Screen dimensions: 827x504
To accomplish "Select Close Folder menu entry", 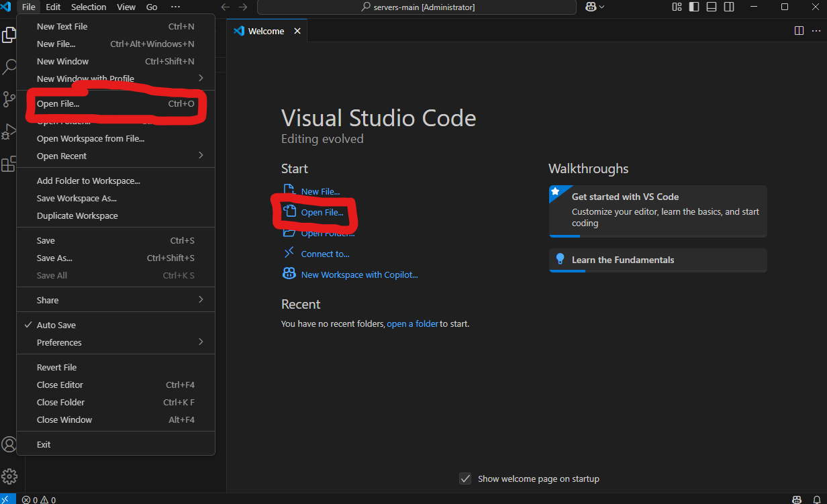I will 115,402.
